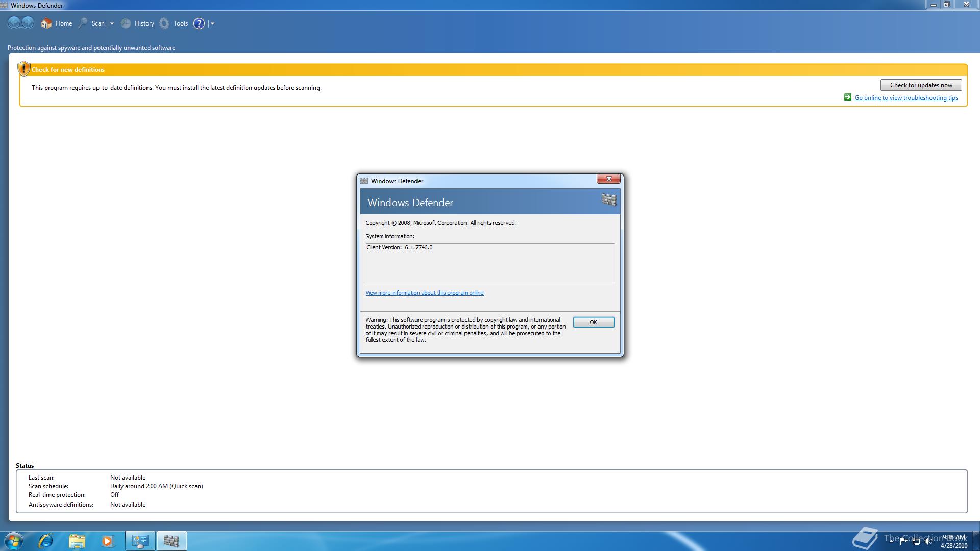Click the Tools gear icon

(x=164, y=23)
